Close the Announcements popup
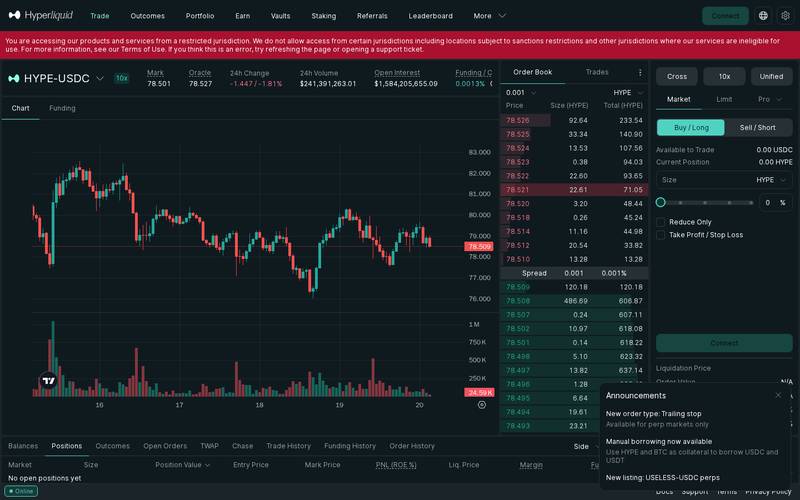800x500 pixels. [778, 395]
